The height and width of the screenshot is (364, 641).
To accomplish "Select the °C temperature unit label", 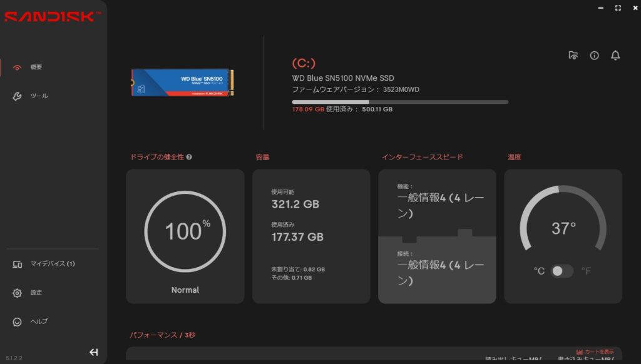I will (x=539, y=271).
